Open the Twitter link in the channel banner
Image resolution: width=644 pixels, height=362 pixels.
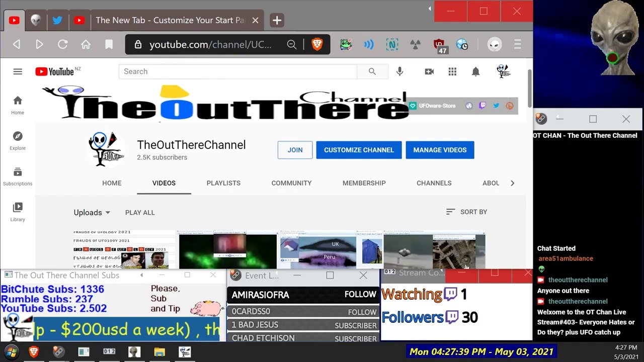(496, 106)
